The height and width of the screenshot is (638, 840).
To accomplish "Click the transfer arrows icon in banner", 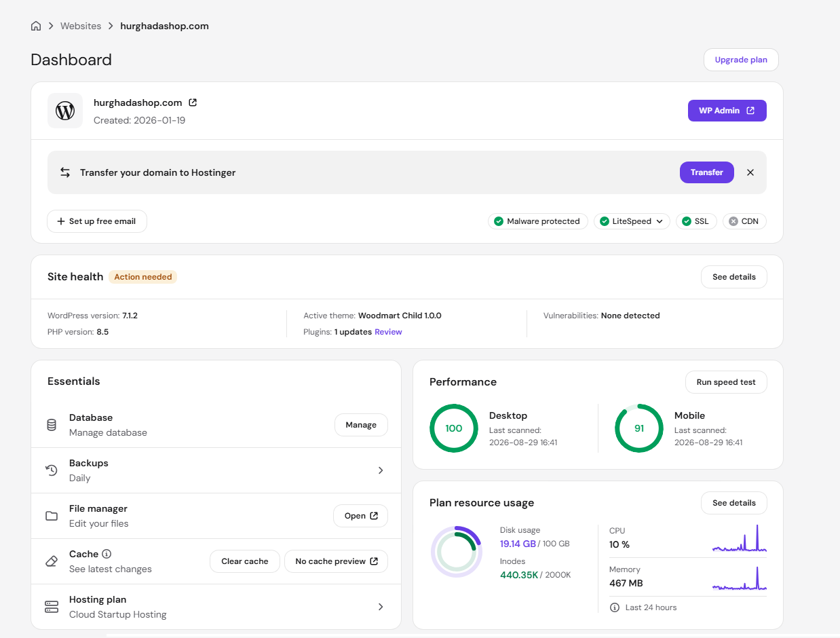I will click(65, 172).
